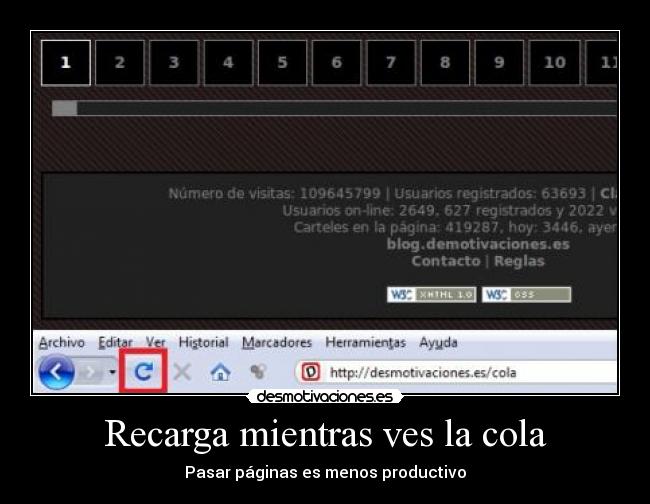This screenshot has height=504, width=650.
Task: Go to page 6 in pagination
Action: pyautogui.click(x=337, y=63)
